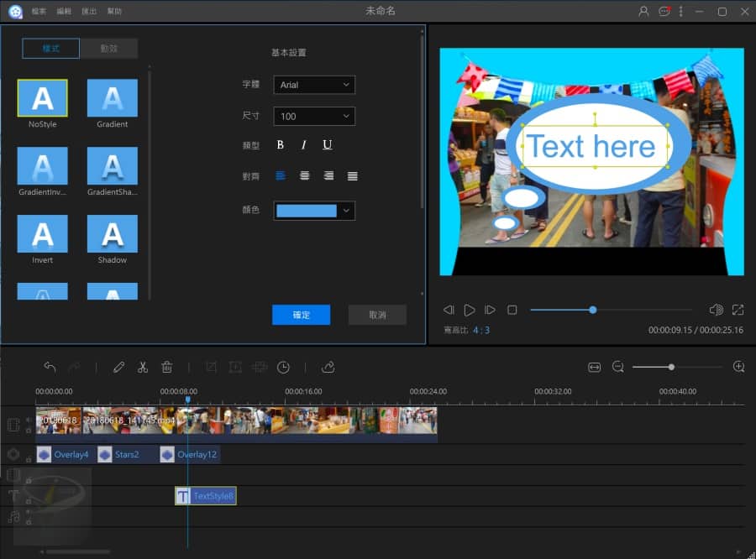Open the 檔案 menu
Image resolution: width=756 pixels, height=559 pixels.
(x=39, y=12)
